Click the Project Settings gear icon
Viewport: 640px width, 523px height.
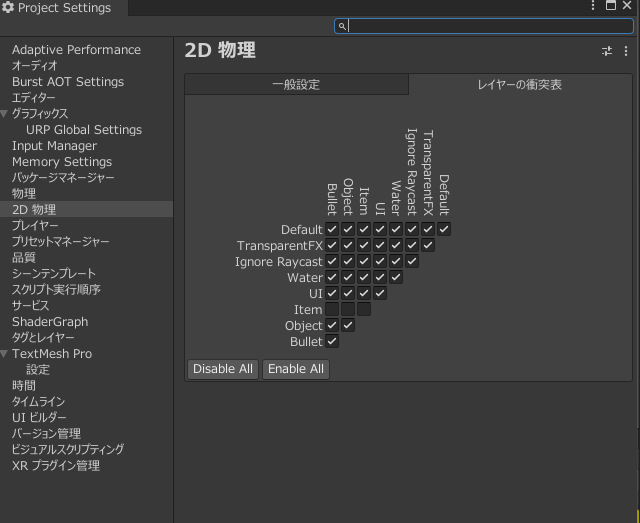8,7
